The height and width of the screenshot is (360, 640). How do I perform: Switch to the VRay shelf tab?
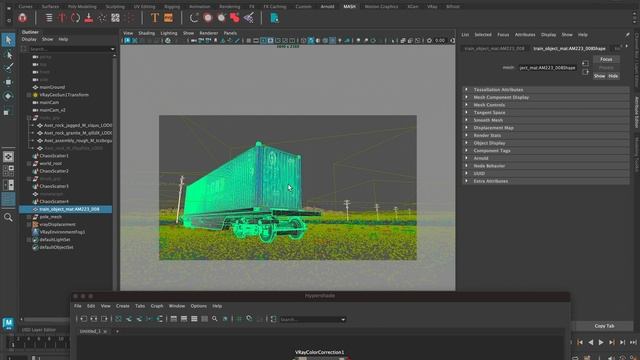(x=432, y=7)
